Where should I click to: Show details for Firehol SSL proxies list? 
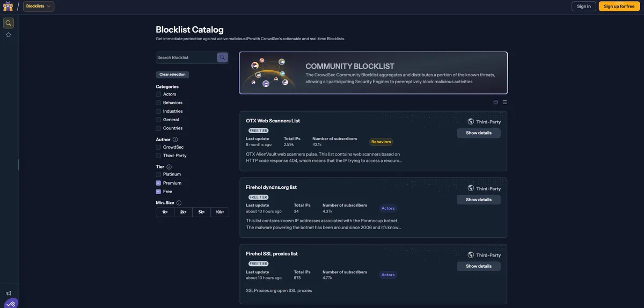479,266
